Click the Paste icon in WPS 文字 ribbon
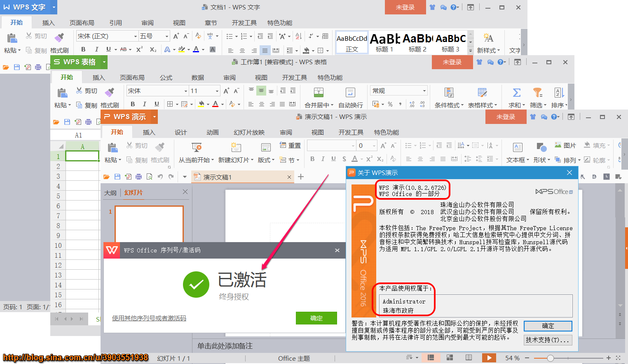Image resolution: width=628 pixels, height=364 pixels. [x=12, y=38]
